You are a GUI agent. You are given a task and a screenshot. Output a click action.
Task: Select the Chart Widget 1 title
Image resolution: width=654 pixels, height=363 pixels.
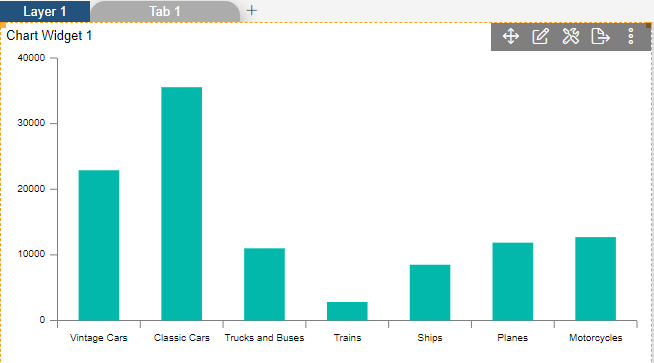point(49,35)
